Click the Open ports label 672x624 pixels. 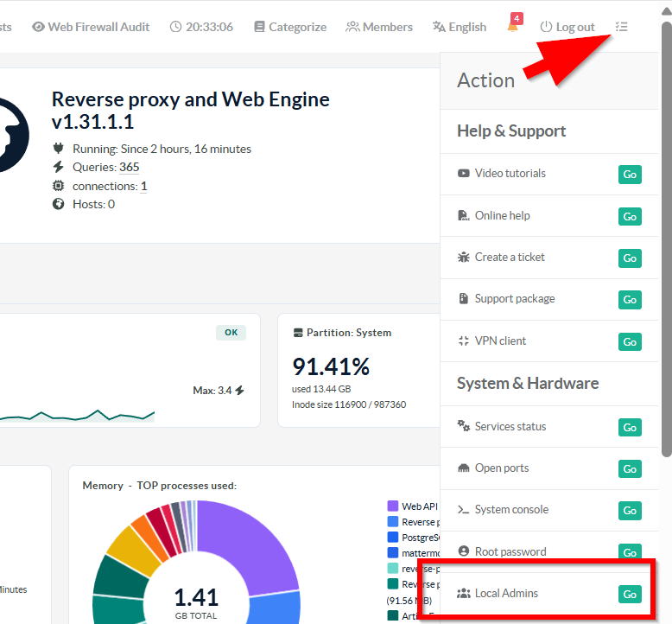(502, 468)
